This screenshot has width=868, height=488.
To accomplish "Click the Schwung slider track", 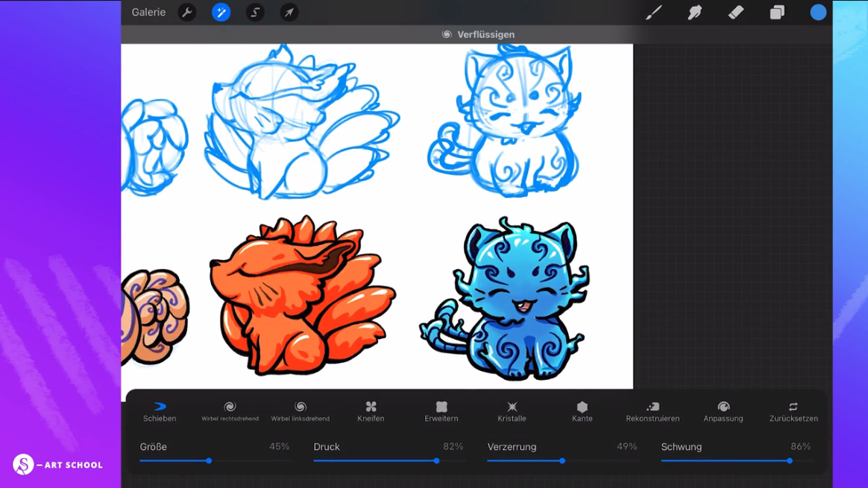I will coord(736,460).
